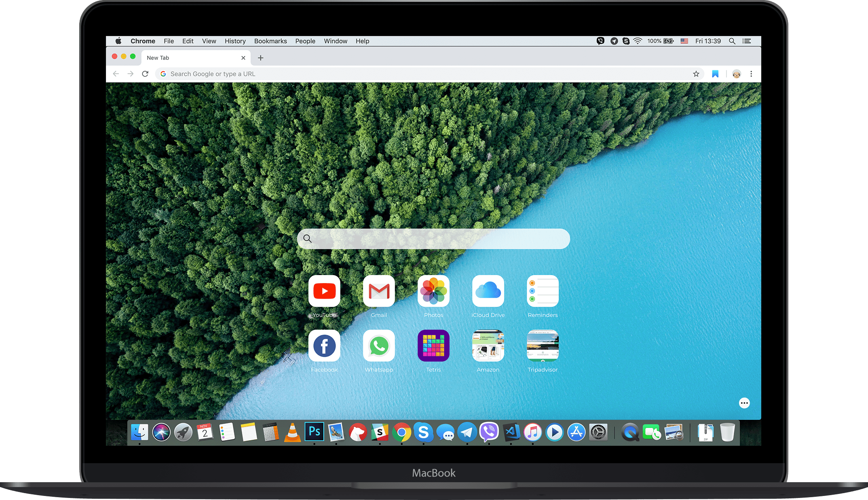Click the new tab page search box

click(x=433, y=239)
